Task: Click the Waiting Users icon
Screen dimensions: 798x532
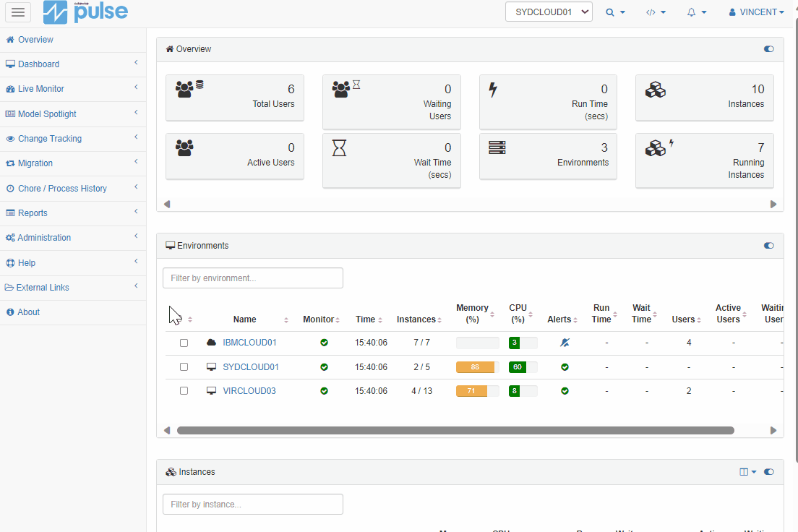Action: (346, 89)
